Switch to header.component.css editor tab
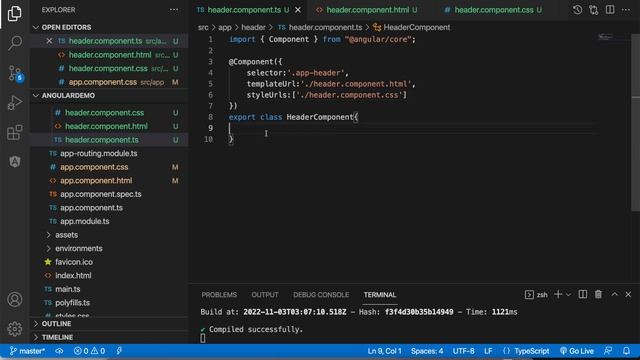This screenshot has height=360, width=640. (493, 10)
